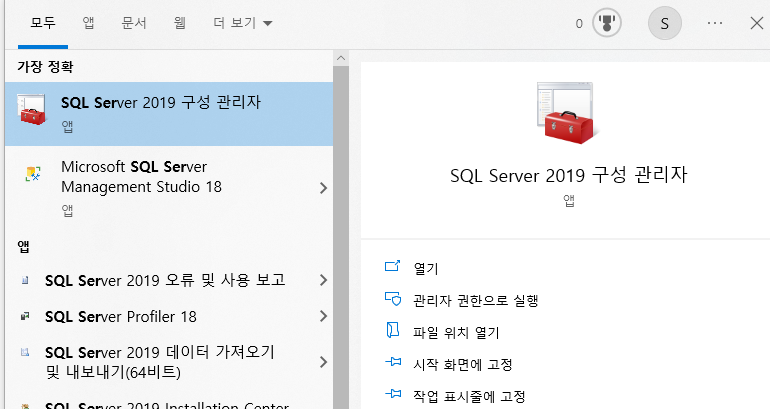Select SQL Server 2019 데이터 가져오기 및 내보내기
The image size is (770, 409).
point(169,362)
